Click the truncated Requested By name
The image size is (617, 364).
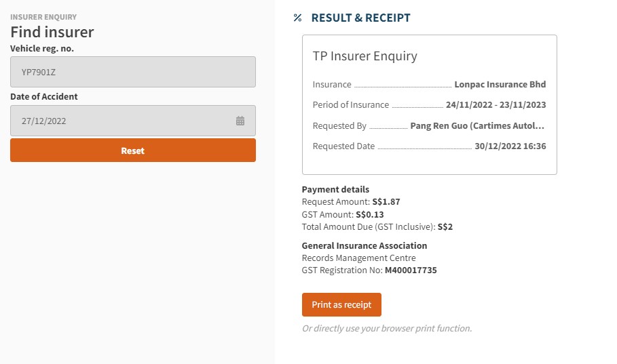478,126
